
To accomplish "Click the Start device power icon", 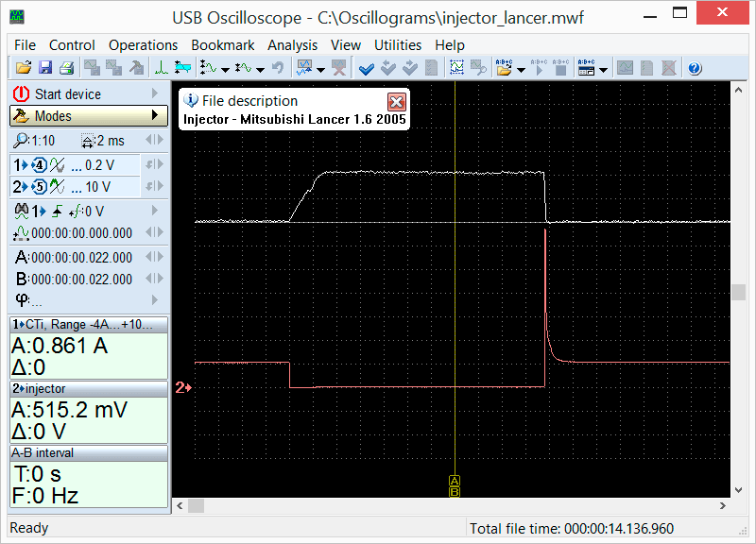I will click(x=22, y=94).
